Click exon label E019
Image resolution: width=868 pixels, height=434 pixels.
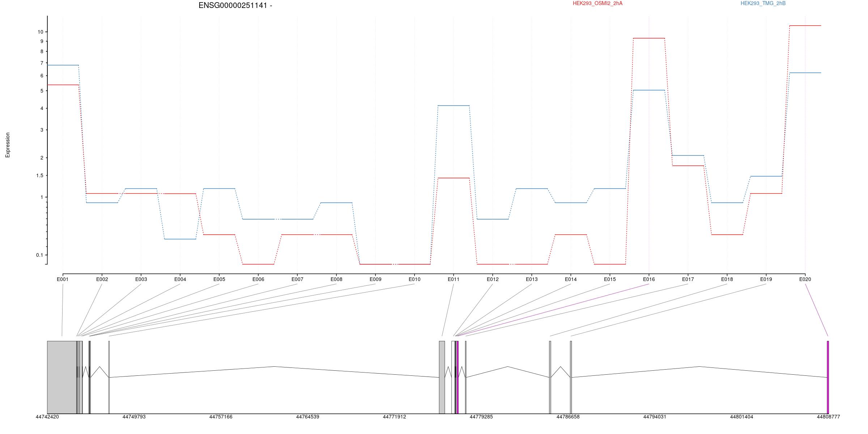coord(766,279)
